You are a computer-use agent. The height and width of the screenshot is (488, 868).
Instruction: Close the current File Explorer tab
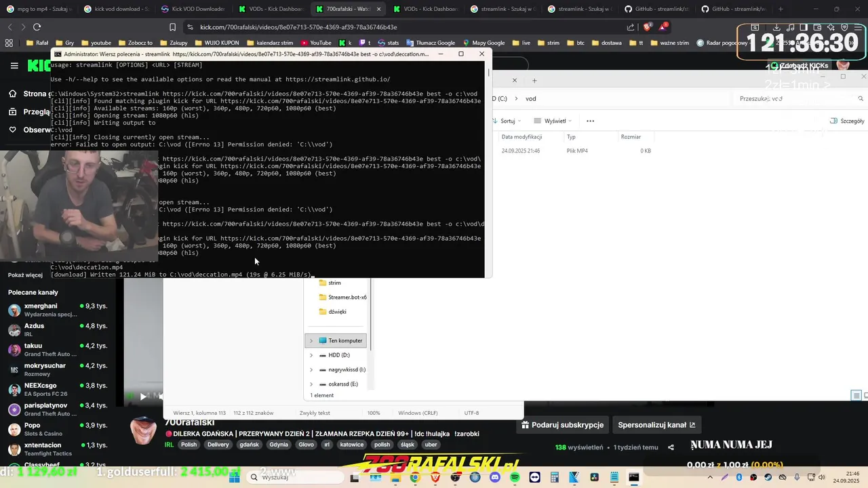click(x=514, y=80)
